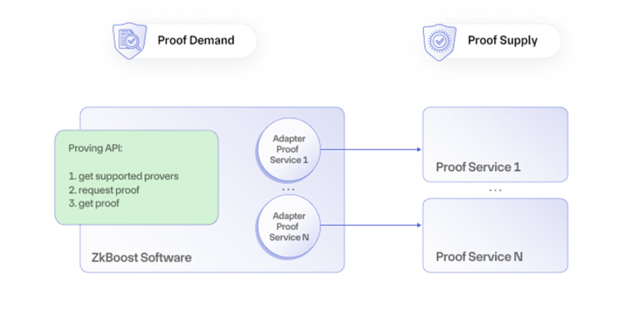Click the ellipsis between the Proof Service boxes
Image resolution: width=644 pixels, height=324 pixels.
point(495,189)
